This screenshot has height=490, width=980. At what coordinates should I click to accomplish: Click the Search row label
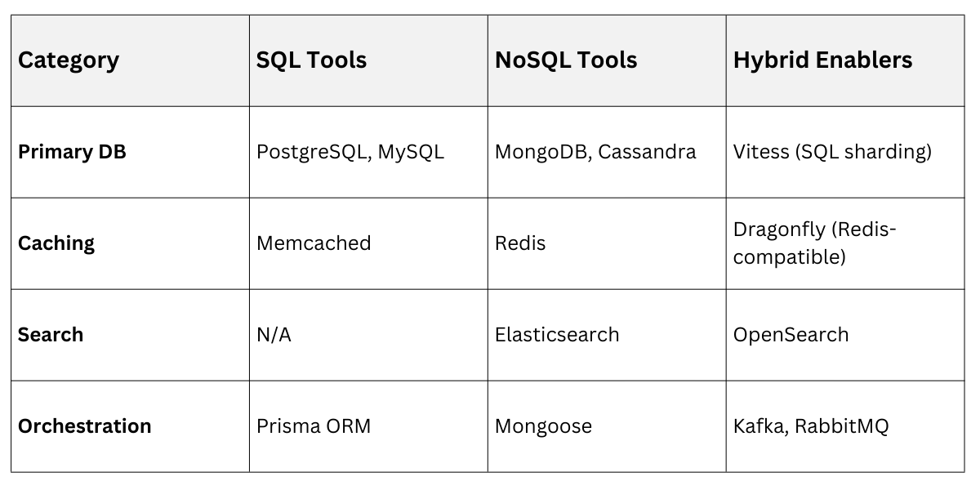tap(51, 335)
